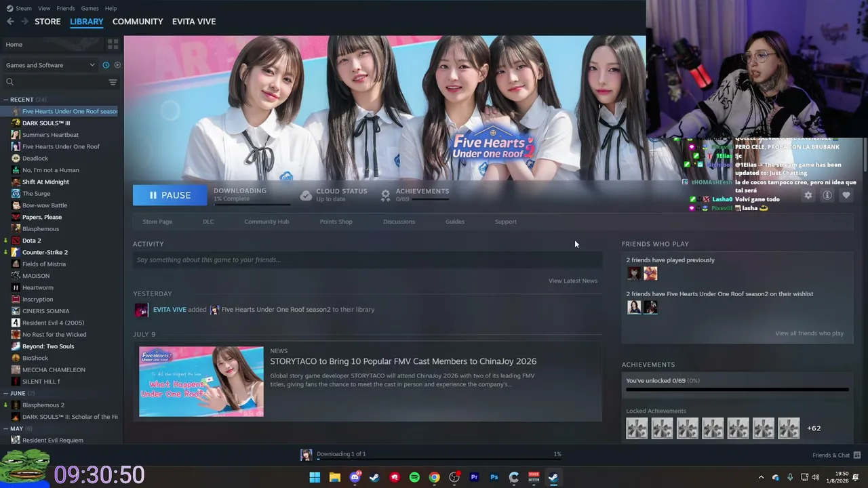Click the activity comment input field
The width and height of the screenshot is (868, 488).
368,260
